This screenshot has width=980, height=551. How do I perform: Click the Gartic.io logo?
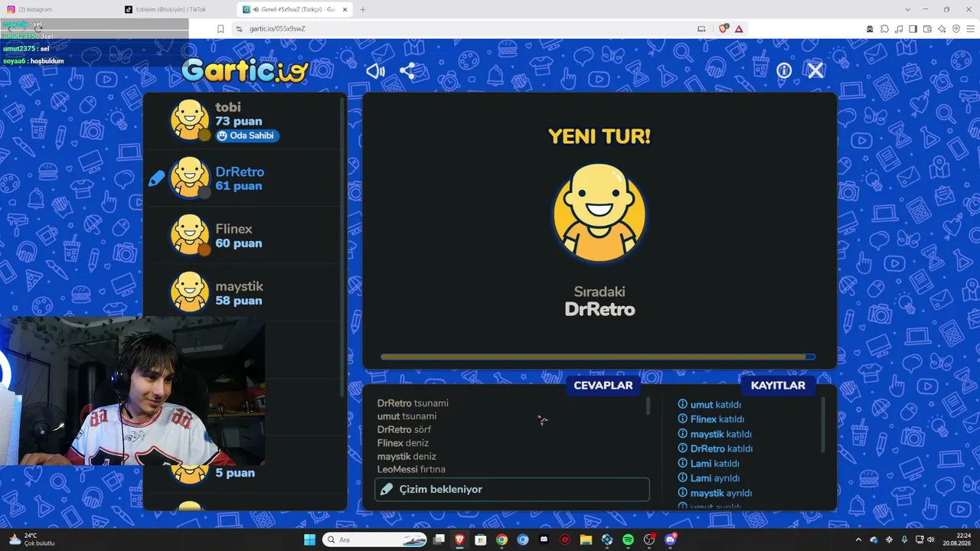245,70
